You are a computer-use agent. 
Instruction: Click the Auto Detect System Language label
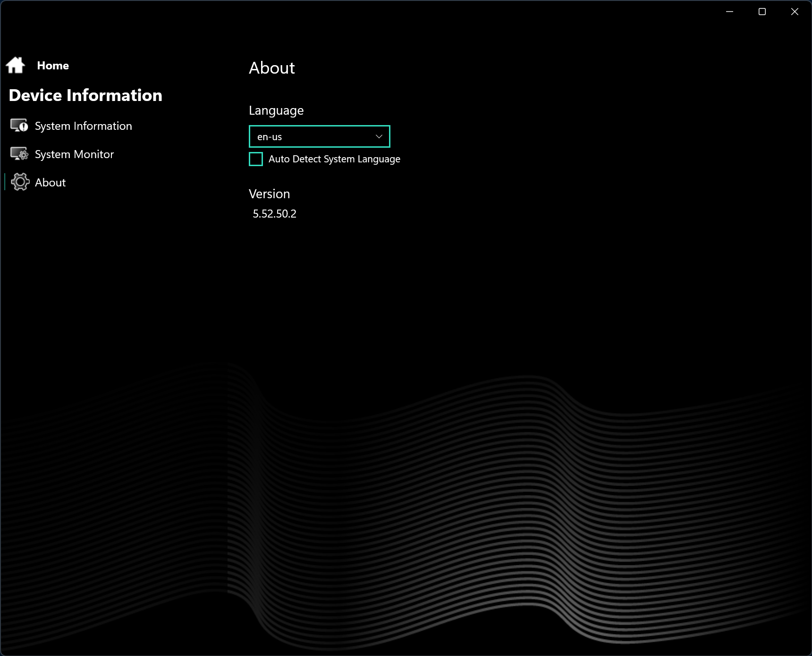tap(334, 159)
